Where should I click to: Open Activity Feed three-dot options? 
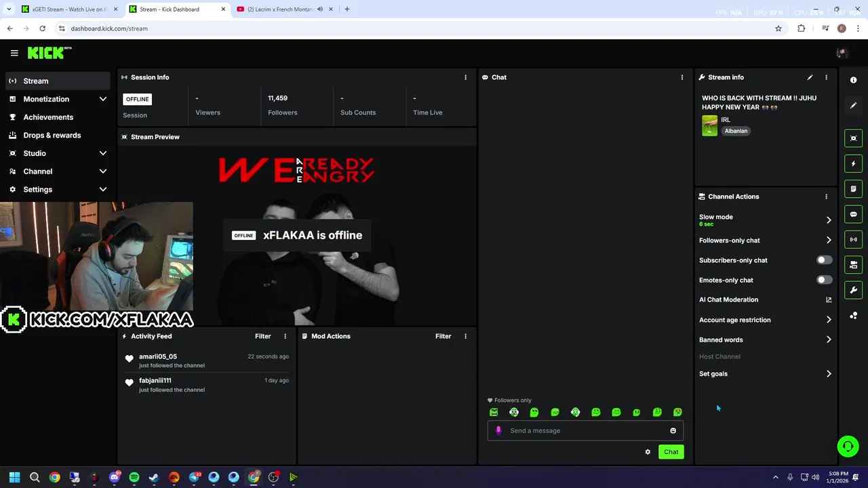tap(285, 336)
